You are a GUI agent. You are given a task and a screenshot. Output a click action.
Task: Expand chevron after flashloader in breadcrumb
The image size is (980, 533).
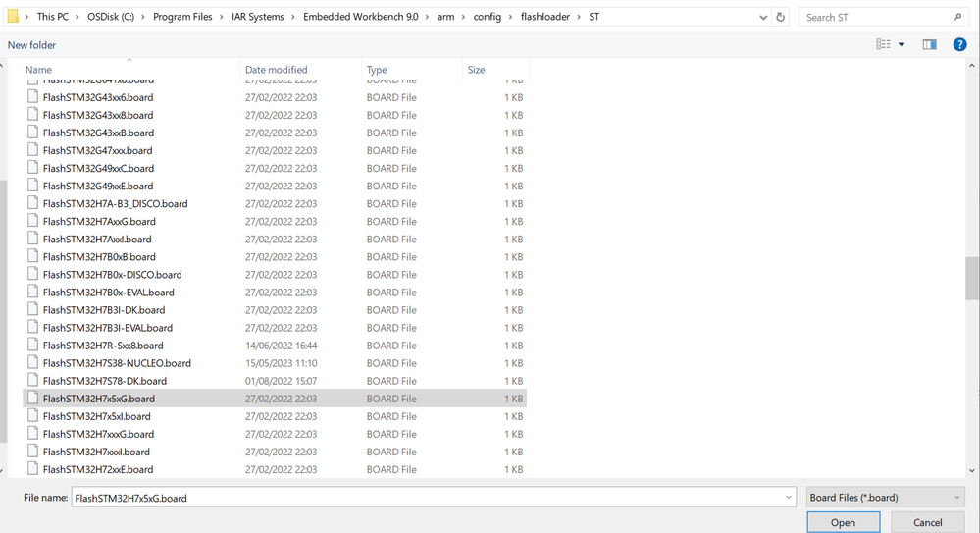click(x=580, y=17)
